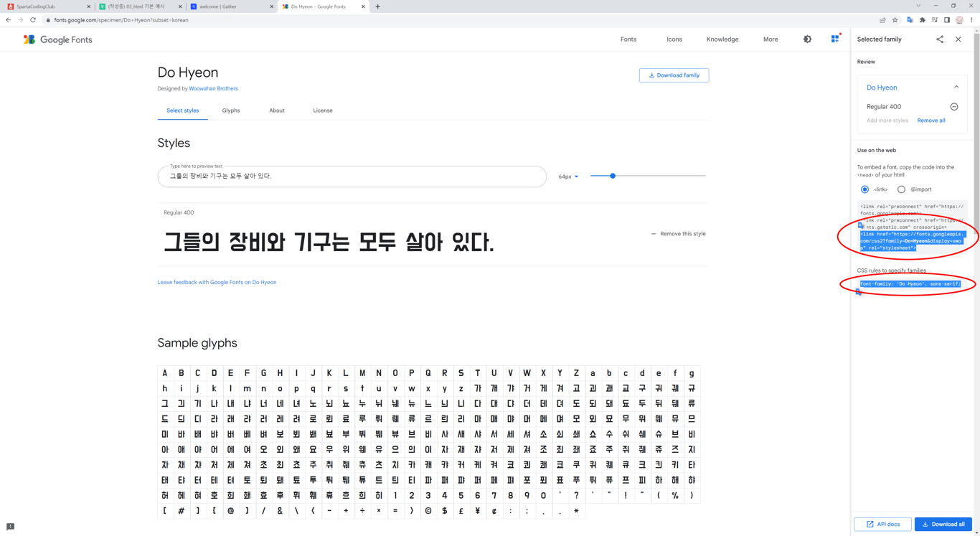Toggle the page color theme icon
This screenshot has height=536, width=980.
pos(807,39)
